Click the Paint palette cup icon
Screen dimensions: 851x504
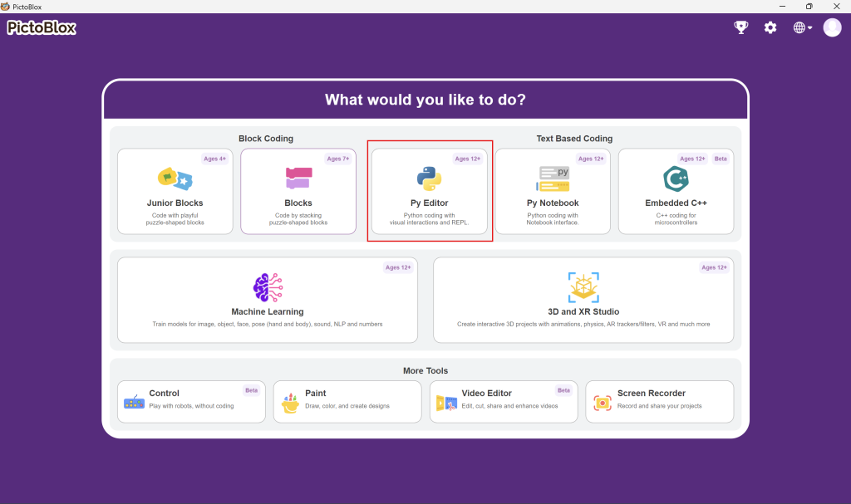pyautogui.click(x=290, y=403)
